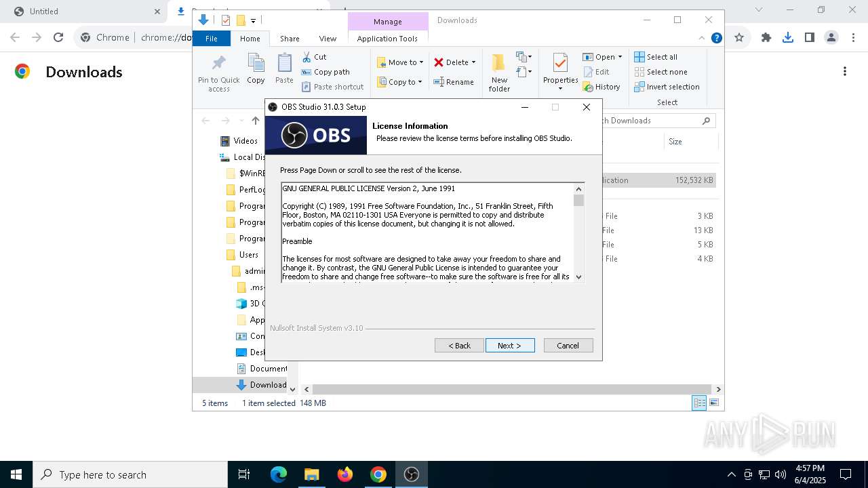Open the Move to dropdown

400,62
